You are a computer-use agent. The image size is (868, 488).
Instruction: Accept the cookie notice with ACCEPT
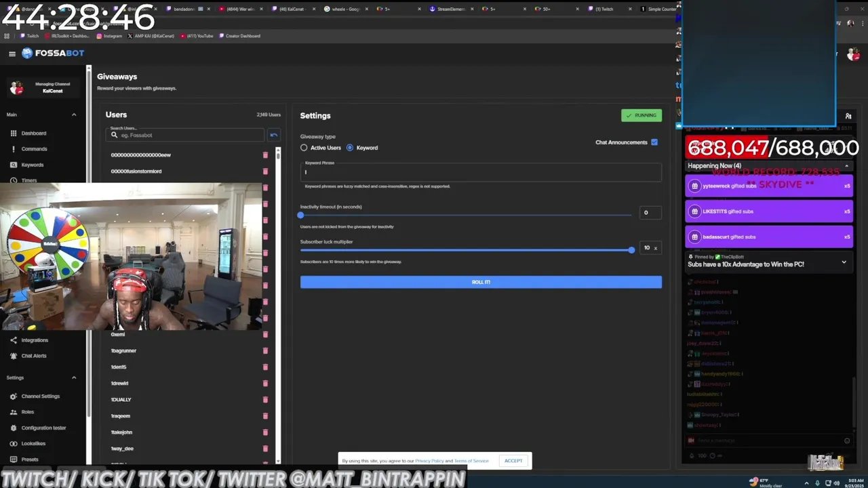513,461
